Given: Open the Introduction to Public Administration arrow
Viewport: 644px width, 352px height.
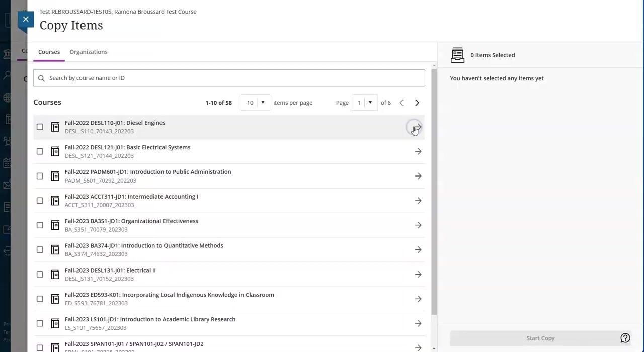Looking at the screenshot, I should coord(418,176).
